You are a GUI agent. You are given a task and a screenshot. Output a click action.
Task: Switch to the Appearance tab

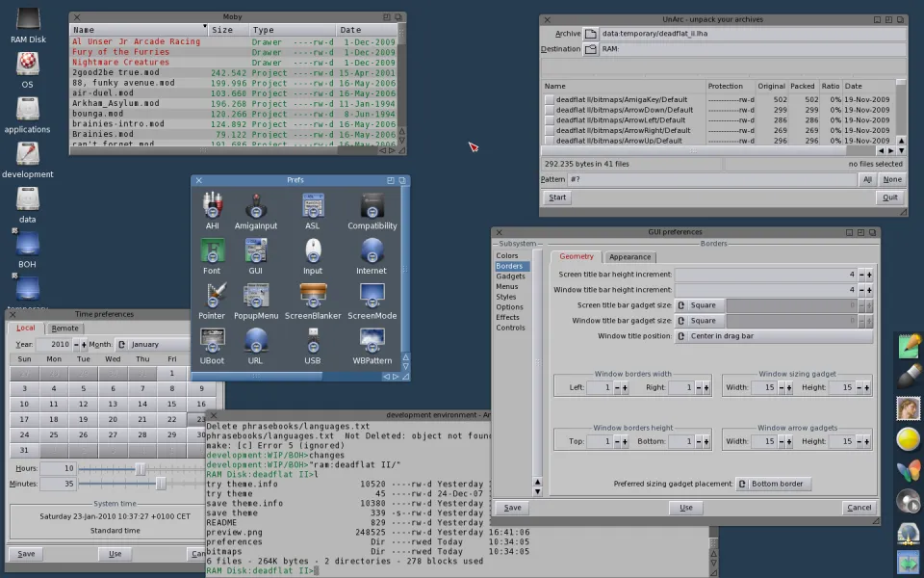pos(629,257)
